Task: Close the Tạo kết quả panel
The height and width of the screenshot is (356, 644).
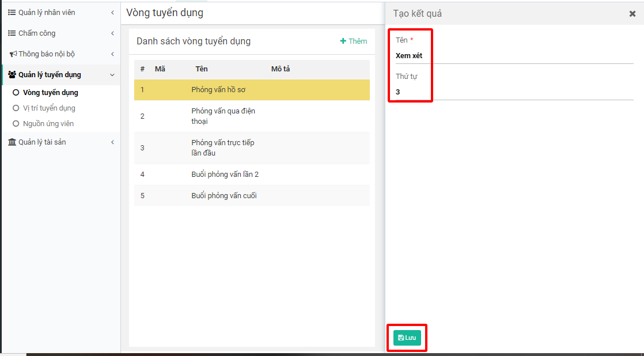Action: click(632, 14)
